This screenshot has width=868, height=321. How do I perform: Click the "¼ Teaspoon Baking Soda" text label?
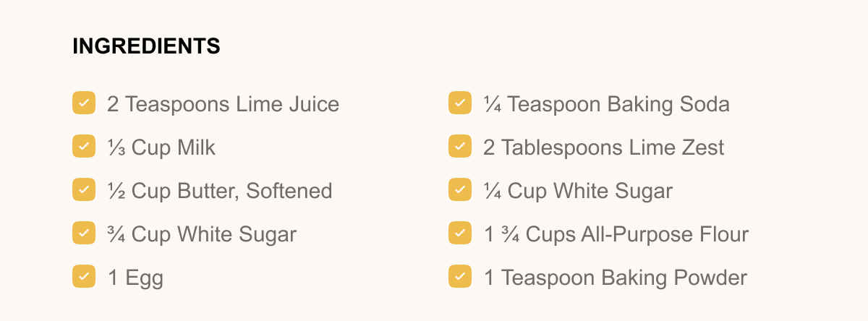point(606,104)
